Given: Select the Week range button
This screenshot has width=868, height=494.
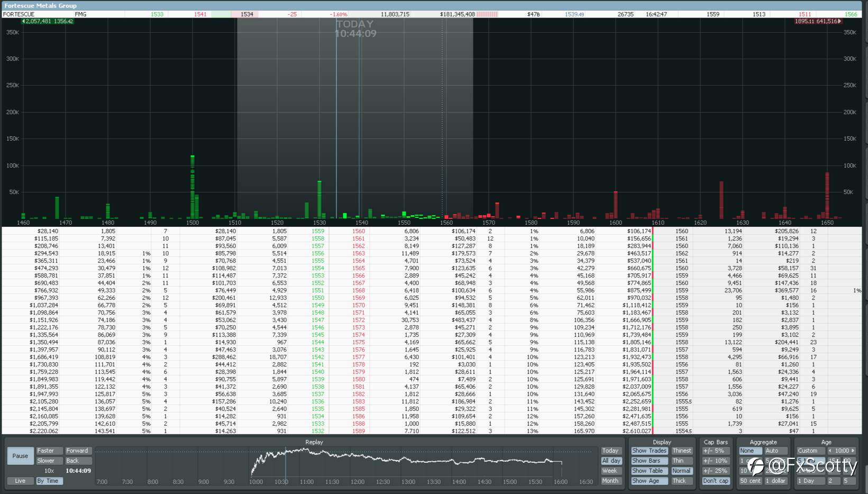Looking at the screenshot, I should (611, 471).
